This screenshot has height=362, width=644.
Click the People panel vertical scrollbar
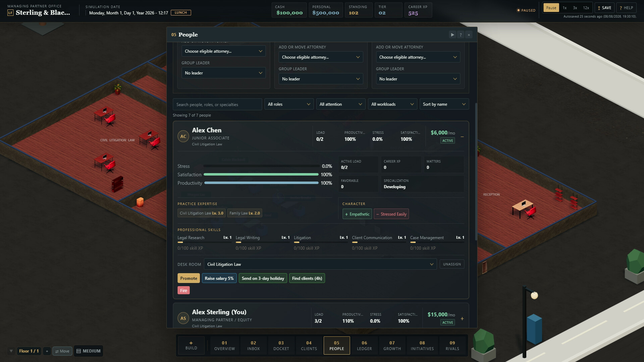[x=476, y=171]
